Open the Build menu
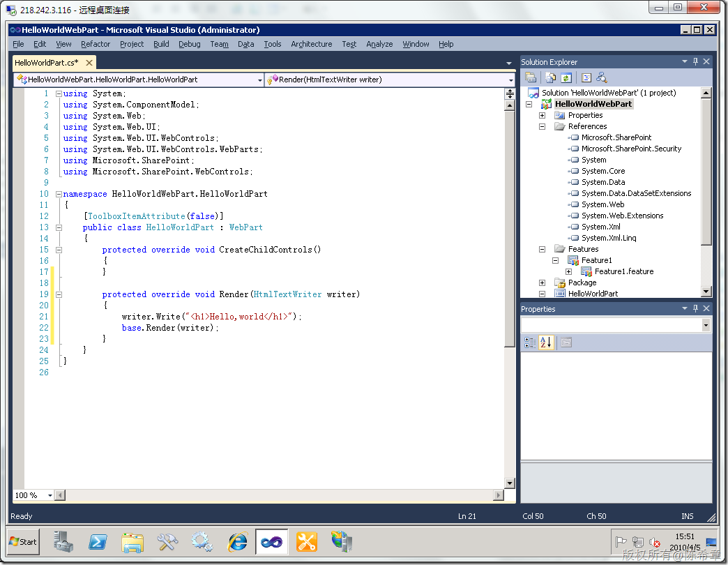The width and height of the screenshot is (728, 565). pyautogui.click(x=161, y=44)
